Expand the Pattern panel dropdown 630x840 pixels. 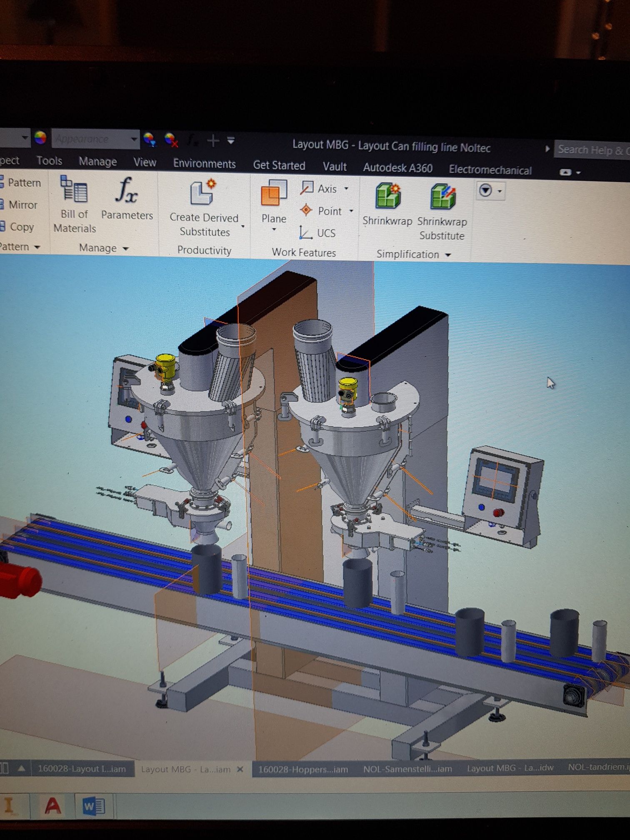click(x=37, y=247)
